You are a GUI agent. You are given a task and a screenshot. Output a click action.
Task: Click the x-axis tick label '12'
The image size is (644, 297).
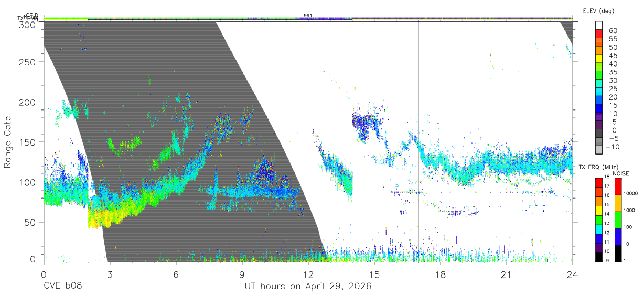[308, 275]
